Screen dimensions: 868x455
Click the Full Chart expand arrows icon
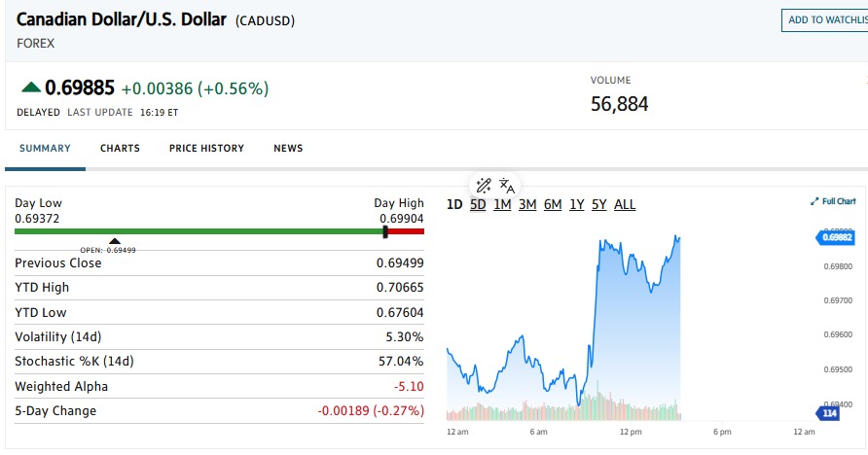pos(815,201)
